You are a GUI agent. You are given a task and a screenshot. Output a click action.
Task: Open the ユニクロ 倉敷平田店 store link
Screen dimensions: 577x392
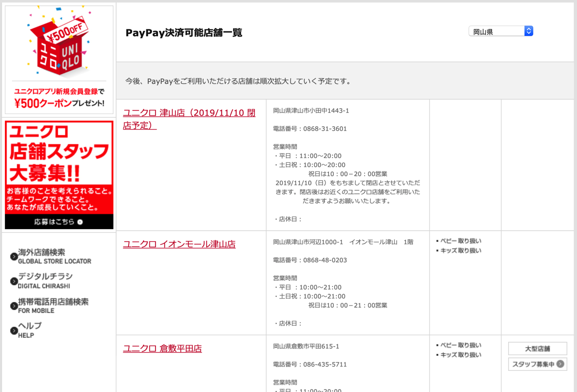pos(162,348)
